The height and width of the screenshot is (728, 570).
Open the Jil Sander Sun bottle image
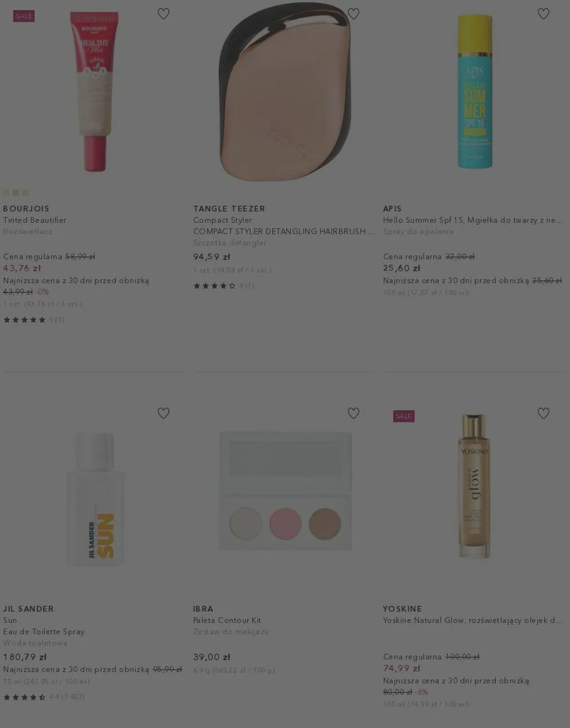95,499
